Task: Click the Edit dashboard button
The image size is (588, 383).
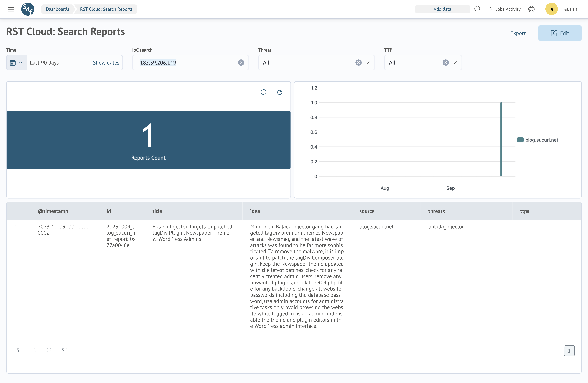Action: pos(560,33)
